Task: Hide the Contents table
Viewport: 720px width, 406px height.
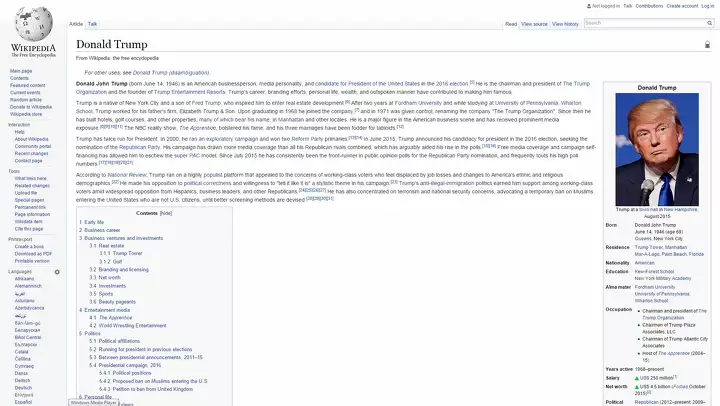Action: (x=166, y=213)
